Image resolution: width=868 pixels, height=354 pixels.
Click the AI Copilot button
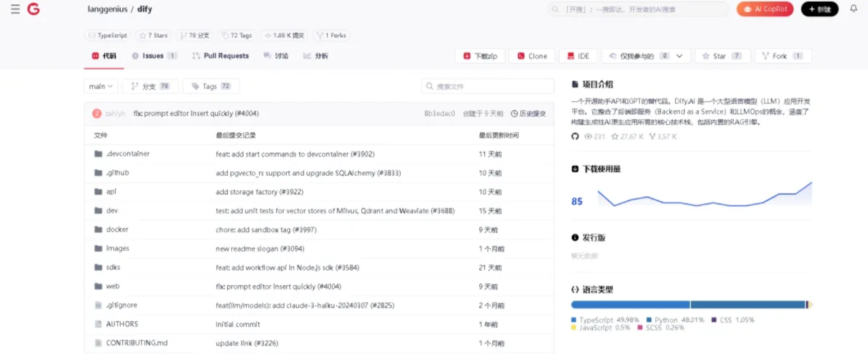pyautogui.click(x=765, y=9)
